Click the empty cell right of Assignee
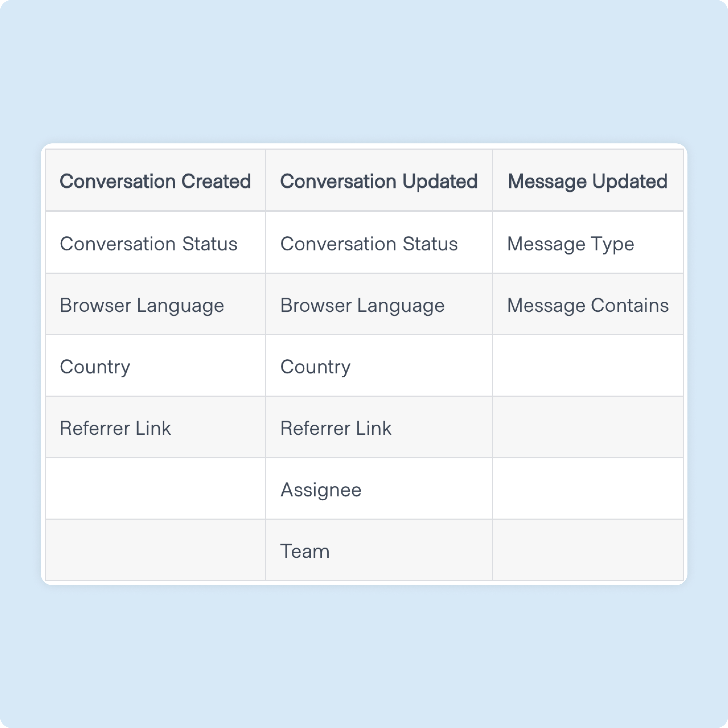Screen dimensions: 728x728 point(588,489)
